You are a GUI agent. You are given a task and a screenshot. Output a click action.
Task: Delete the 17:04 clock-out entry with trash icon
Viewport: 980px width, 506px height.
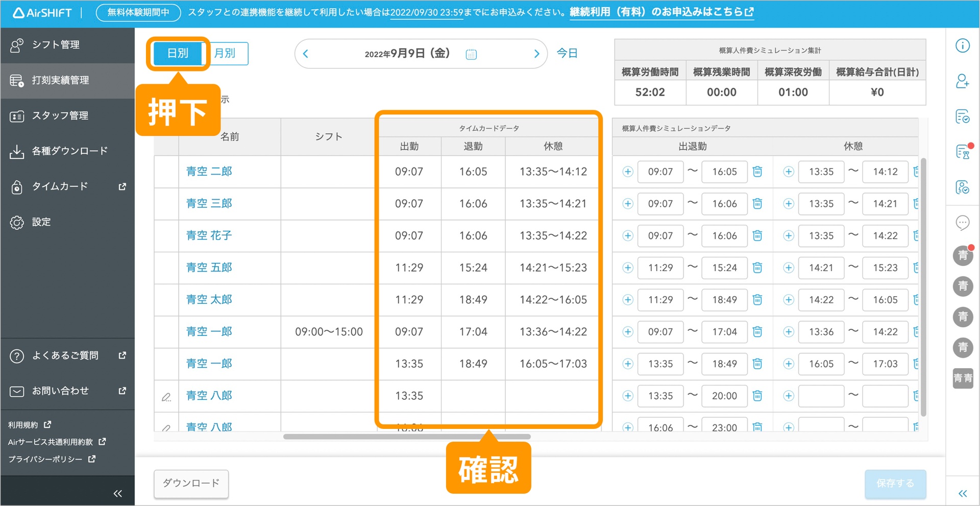(757, 332)
